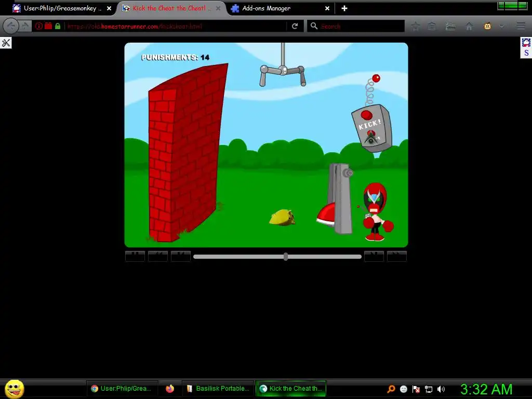Switch to the User:Phlip/Greasemonkey tab
The height and width of the screenshot is (399, 532).
61,8
